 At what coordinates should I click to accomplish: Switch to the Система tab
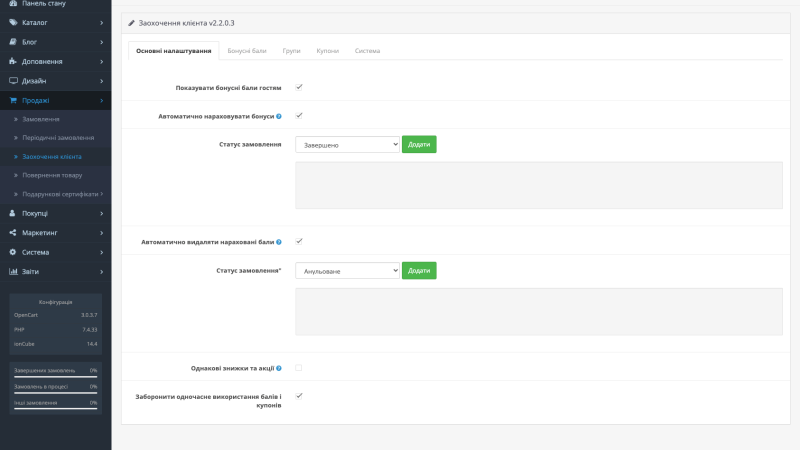367,51
